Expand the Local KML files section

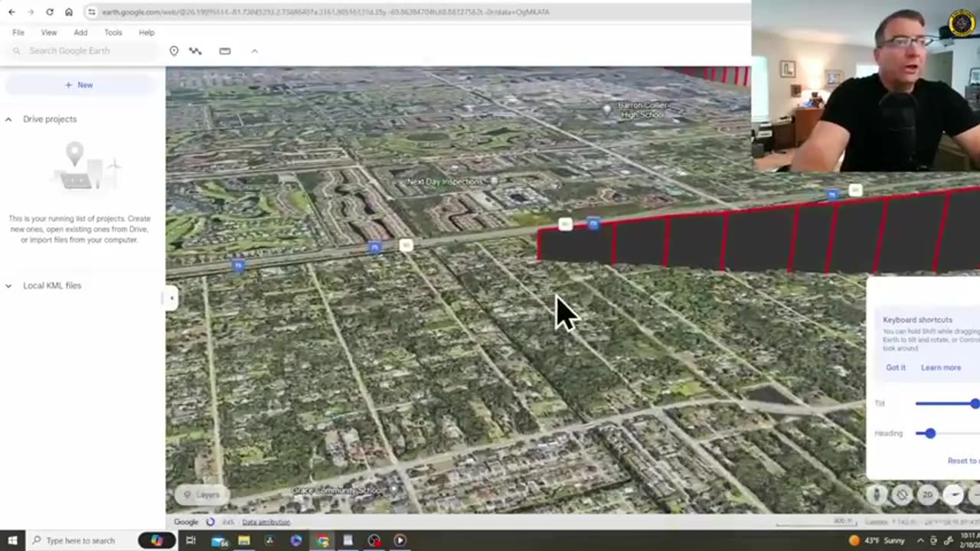coord(8,285)
